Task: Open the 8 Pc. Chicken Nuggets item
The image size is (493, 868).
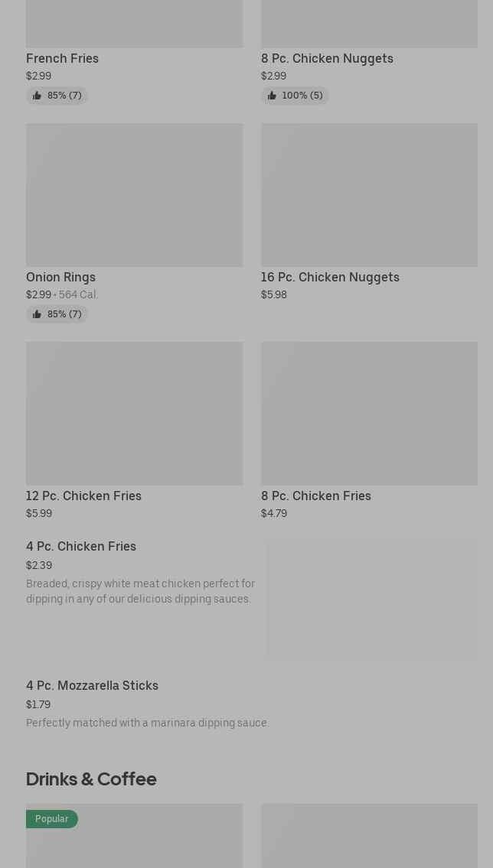Action: [327, 58]
